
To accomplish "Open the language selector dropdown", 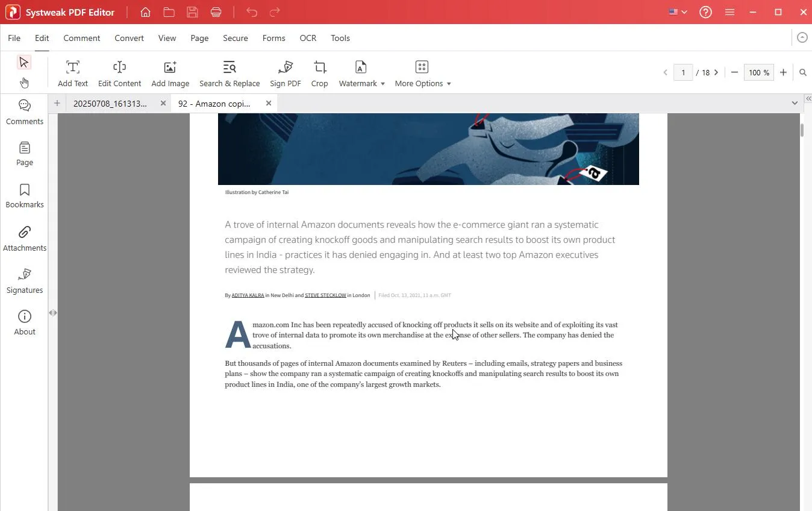I will tap(677, 11).
